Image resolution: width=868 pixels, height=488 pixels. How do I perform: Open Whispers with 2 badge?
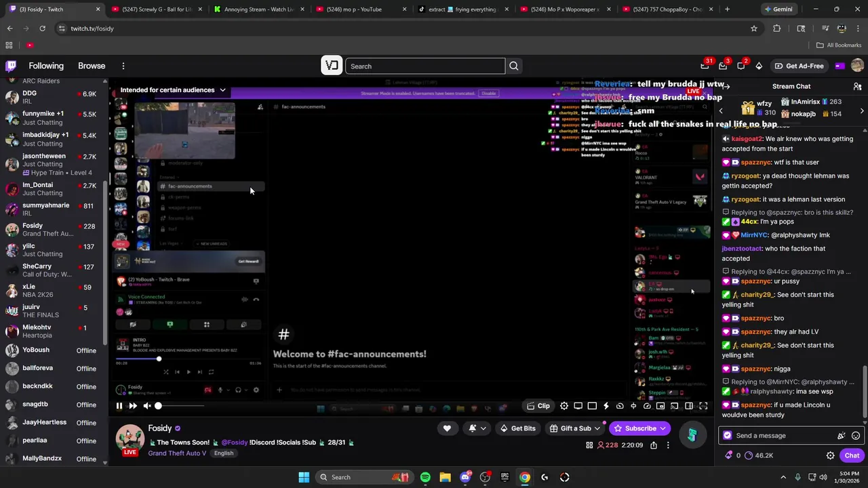pos(742,65)
